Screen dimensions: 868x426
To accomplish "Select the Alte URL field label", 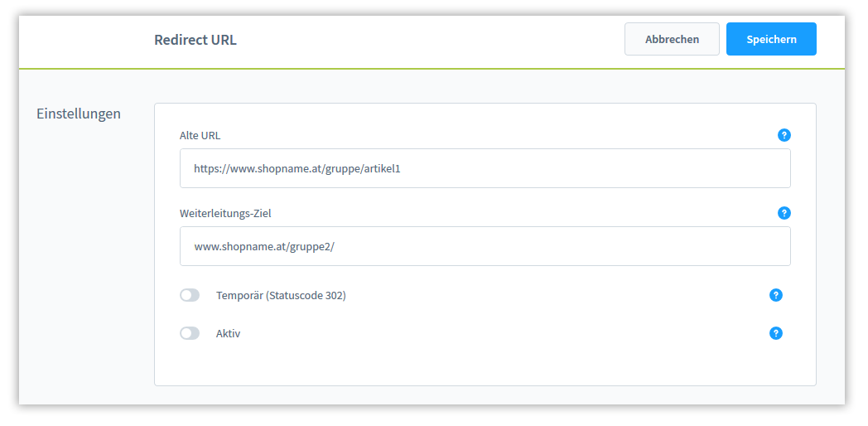I will [x=200, y=136].
